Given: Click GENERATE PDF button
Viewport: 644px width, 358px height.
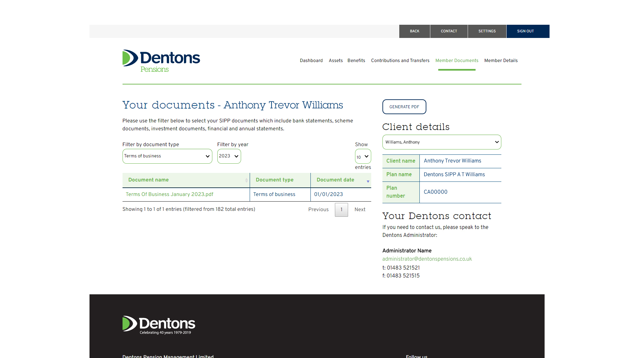Looking at the screenshot, I should (x=404, y=107).
